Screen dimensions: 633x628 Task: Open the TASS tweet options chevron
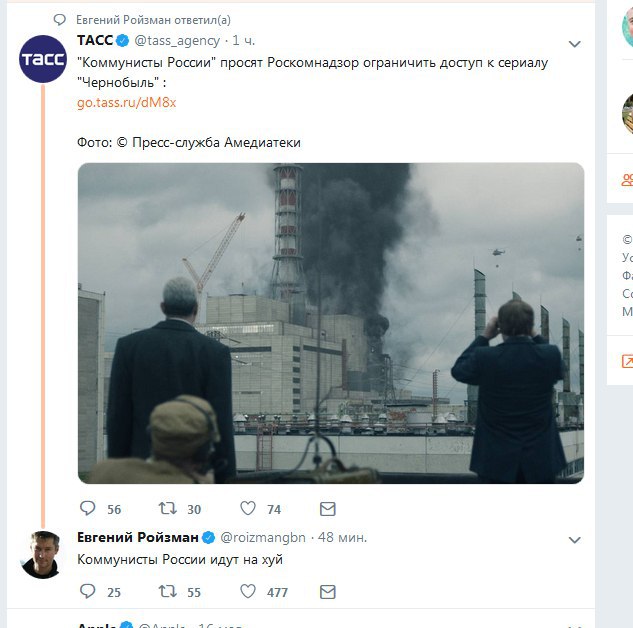(x=574, y=44)
